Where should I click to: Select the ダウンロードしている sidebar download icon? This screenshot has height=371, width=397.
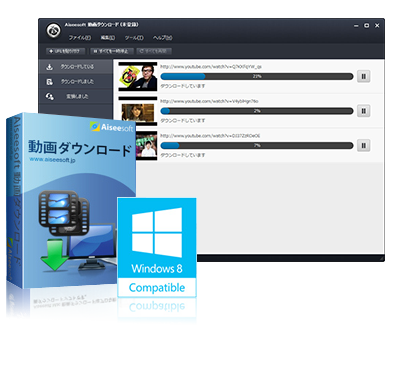click(x=50, y=67)
